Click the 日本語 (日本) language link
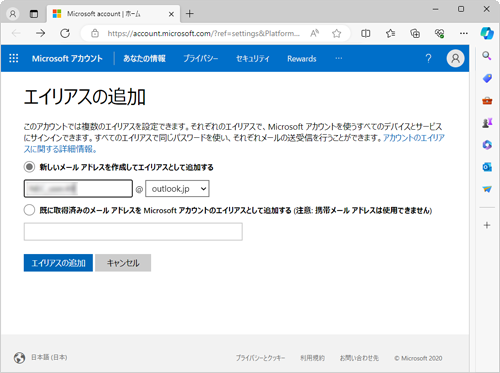 [49, 357]
